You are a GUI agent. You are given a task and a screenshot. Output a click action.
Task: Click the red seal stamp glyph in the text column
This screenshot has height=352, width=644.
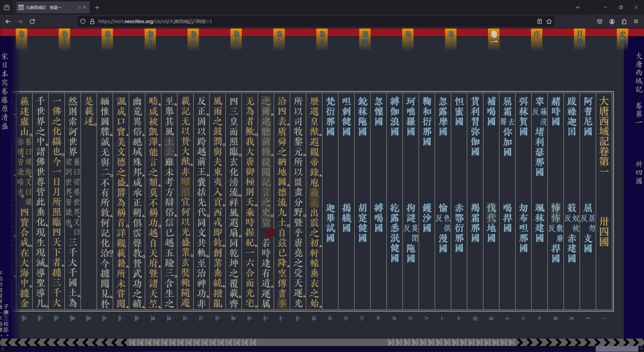270,232
